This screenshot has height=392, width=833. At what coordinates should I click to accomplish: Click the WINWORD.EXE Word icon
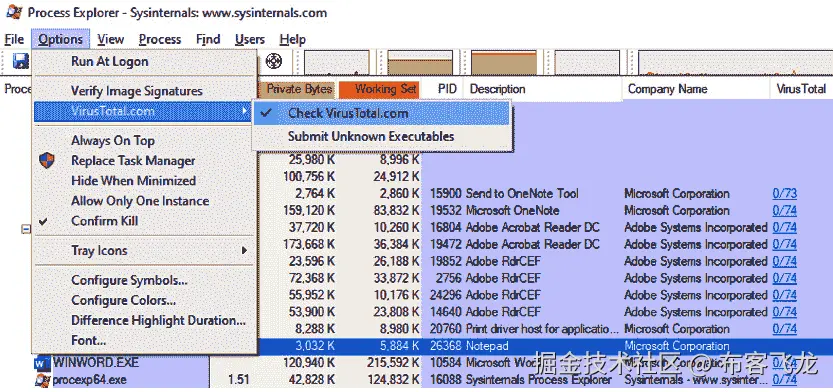click(41, 363)
